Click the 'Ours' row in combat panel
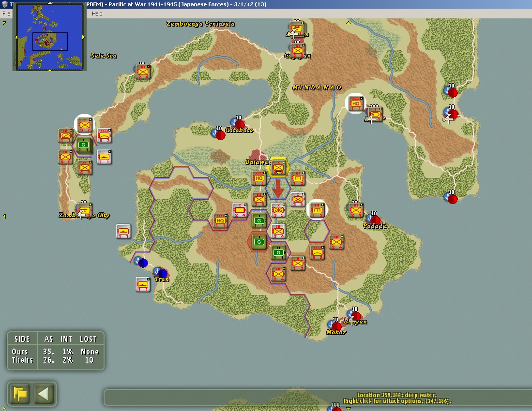 click(55, 352)
